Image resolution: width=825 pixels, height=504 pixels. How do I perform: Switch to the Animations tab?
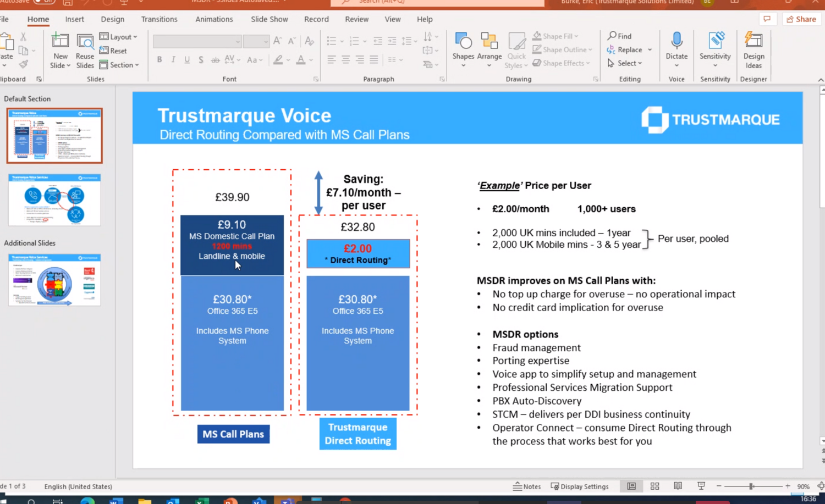click(214, 19)
